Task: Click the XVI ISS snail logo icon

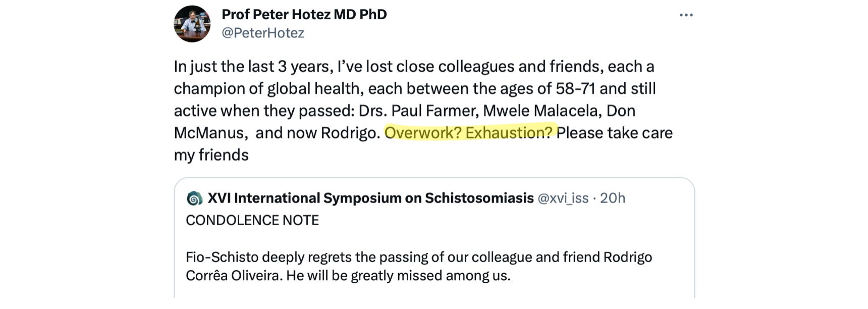Action: pyautogui.click(x=194, y=198)
